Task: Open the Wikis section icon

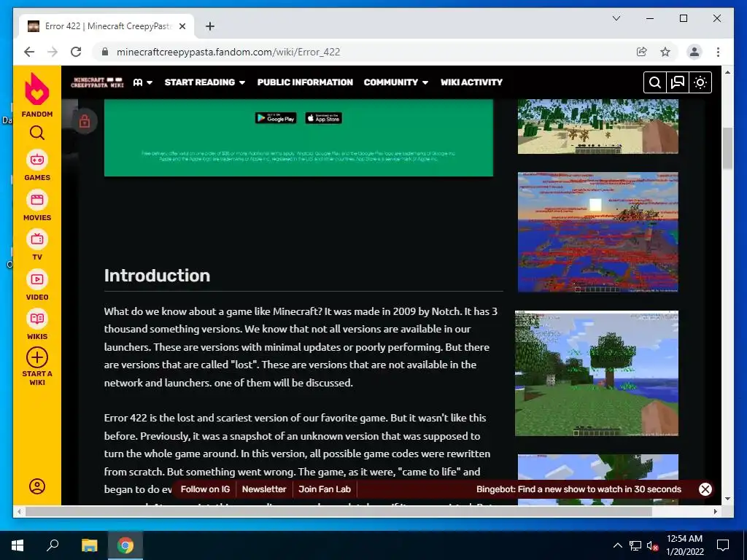Action: point(37,319)
